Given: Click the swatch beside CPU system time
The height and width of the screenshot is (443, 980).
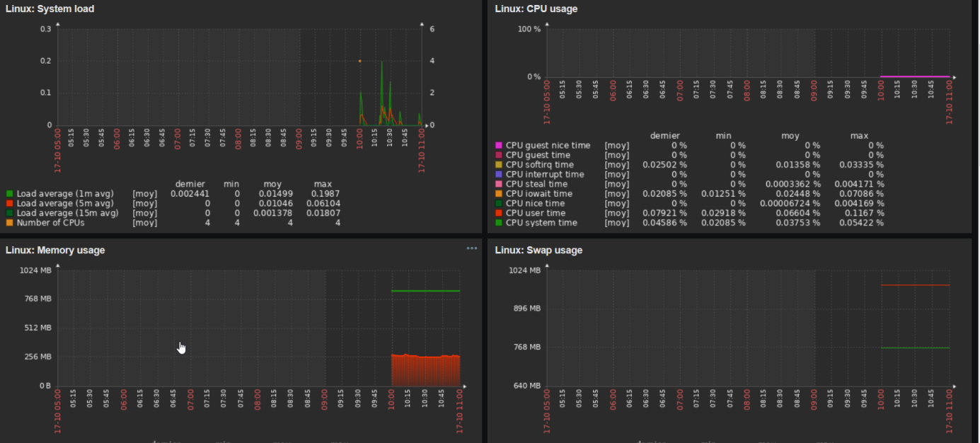Looking at the screenshot, I should click(x=499, y=222).
